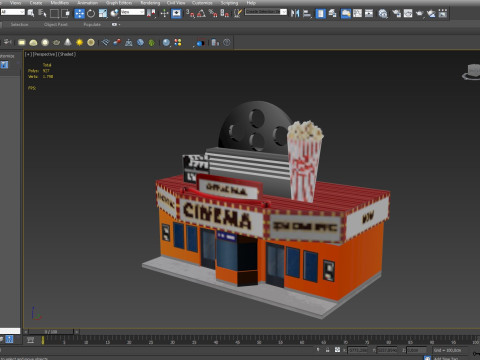480x360 pixels.
Task: Click the time slider showing 0 / 100
Action: click(51, 332)
